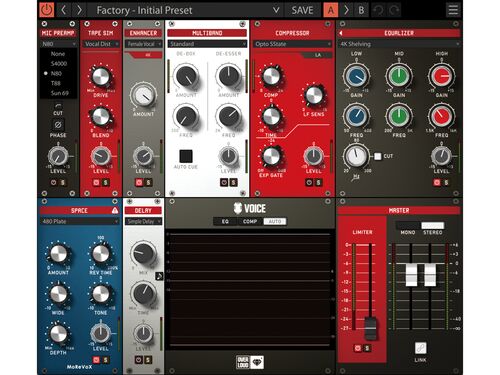The height and width of the screenshot is (375, 500).
Task: Click the left Master output fader
Action: pos(411,275)
